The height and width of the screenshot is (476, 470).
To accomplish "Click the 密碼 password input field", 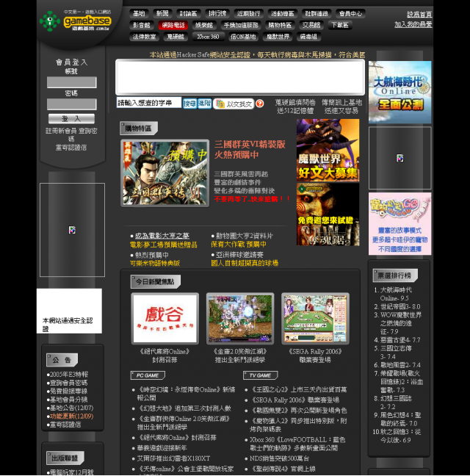I will (72, 104).
